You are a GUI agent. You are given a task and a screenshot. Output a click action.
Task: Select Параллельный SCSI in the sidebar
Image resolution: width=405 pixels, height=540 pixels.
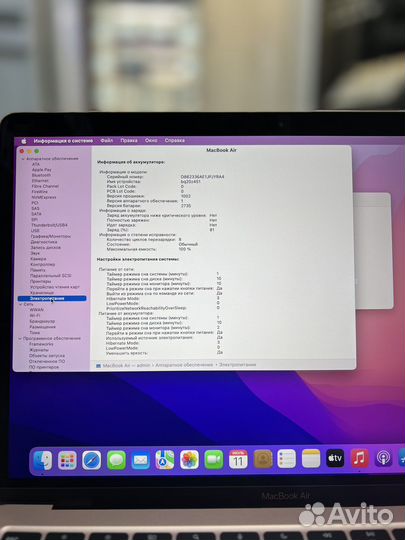pyautogui.click(x=51, y=276)
